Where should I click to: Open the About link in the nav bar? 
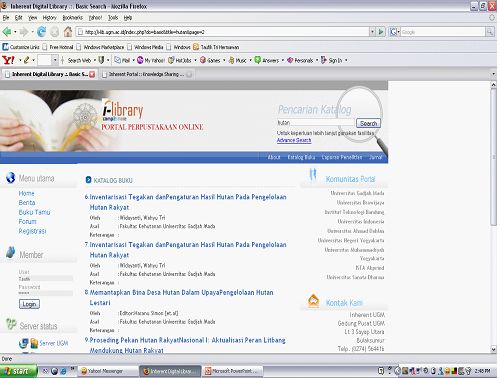tap(274, 157)
